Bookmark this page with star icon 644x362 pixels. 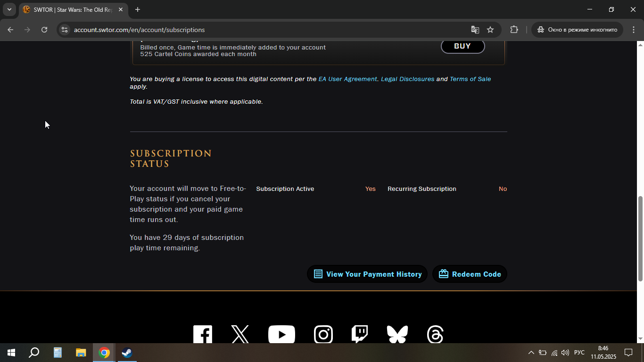(490, 30)
